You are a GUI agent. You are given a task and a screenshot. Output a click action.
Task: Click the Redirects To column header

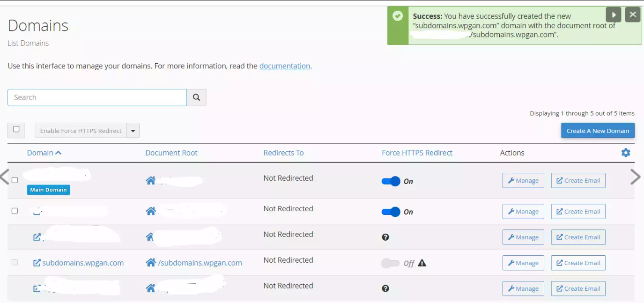coord(283,153)
